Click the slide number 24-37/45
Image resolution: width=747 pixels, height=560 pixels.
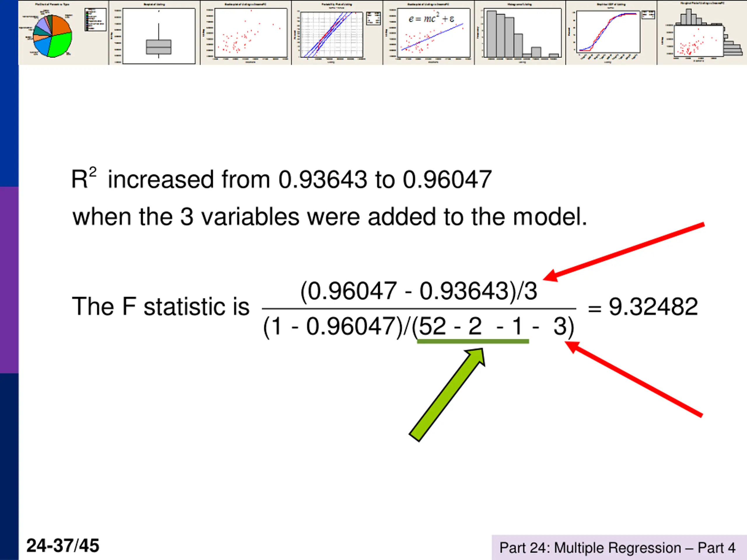pos(63,545)
